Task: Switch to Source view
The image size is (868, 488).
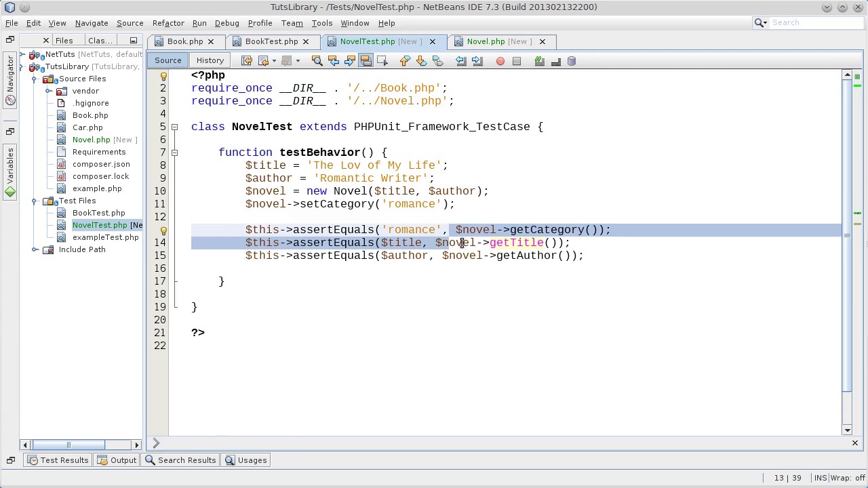Action: tap(168, 60)
